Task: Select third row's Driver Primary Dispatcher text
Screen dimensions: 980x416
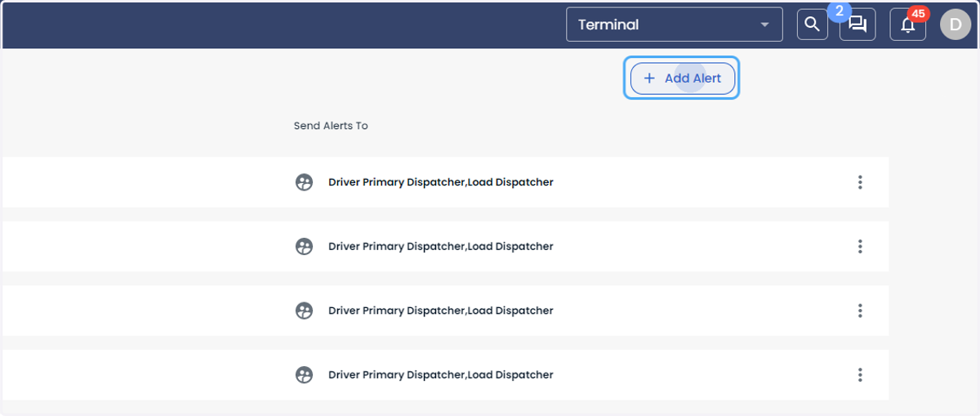Action: (396, 311)
